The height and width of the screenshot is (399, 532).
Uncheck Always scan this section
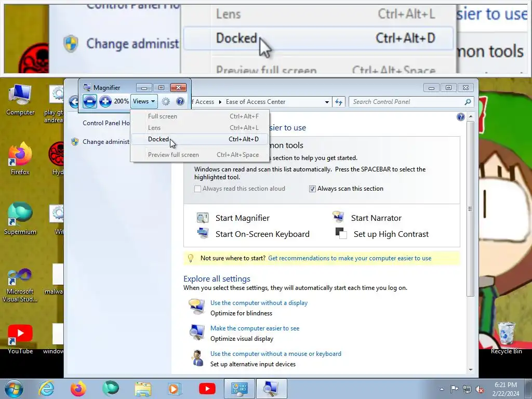(x=312, y=189)
